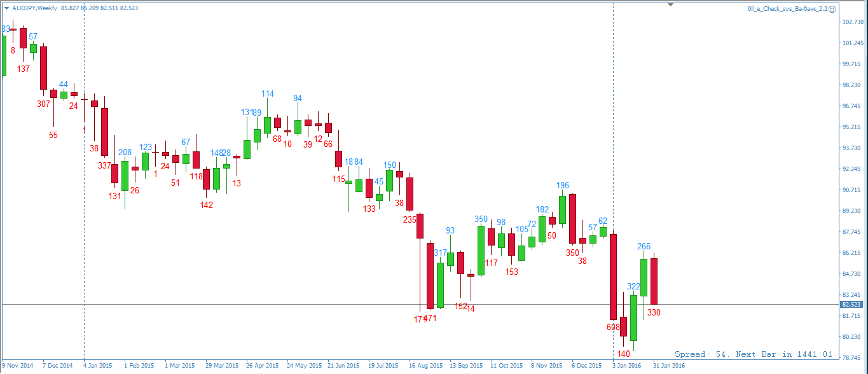Click the 16 Aug 2015 date label

click(425, 366)
